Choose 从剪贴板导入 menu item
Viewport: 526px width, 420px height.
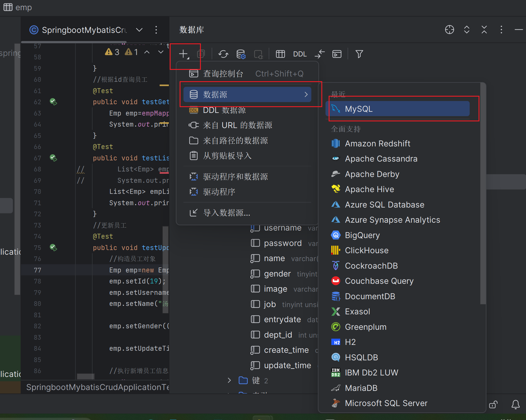click(247, 156)
